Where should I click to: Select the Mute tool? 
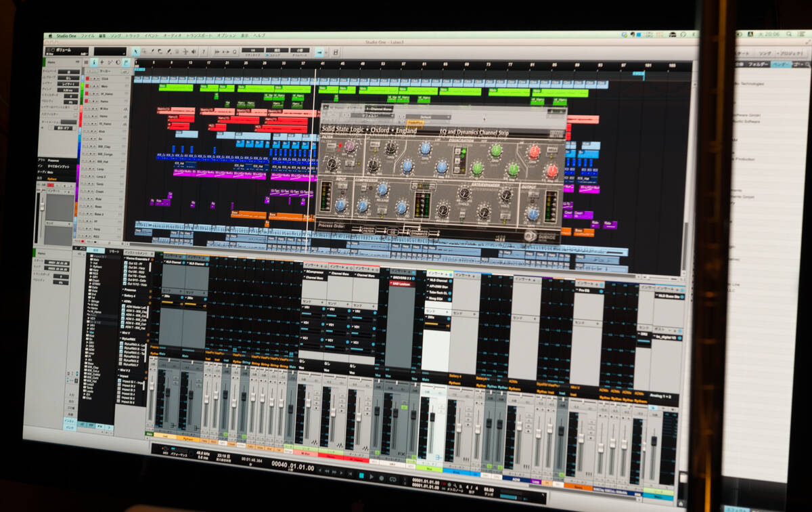(x=177, y=51)
